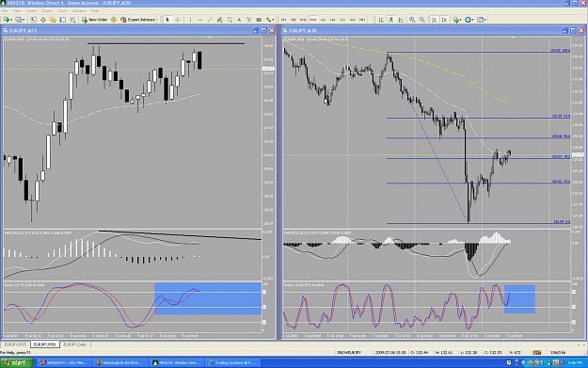Toggle the Data Window crosshair-circle icon

point(43,20)
